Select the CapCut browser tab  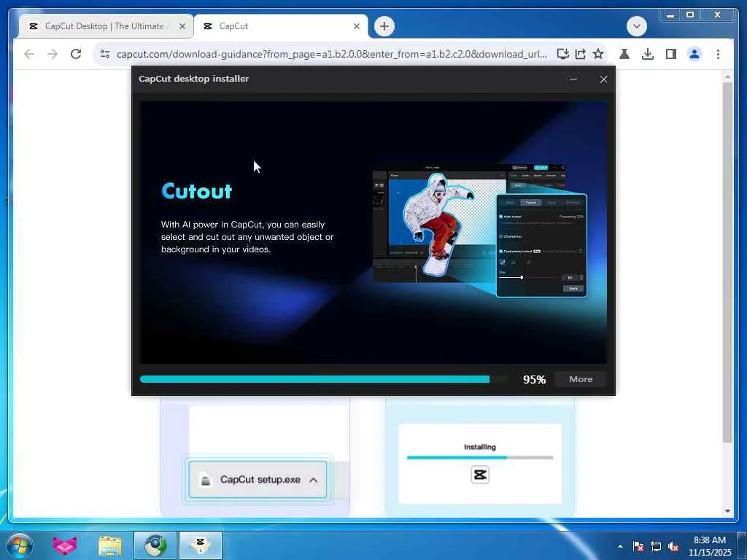[x=280, y=26]
